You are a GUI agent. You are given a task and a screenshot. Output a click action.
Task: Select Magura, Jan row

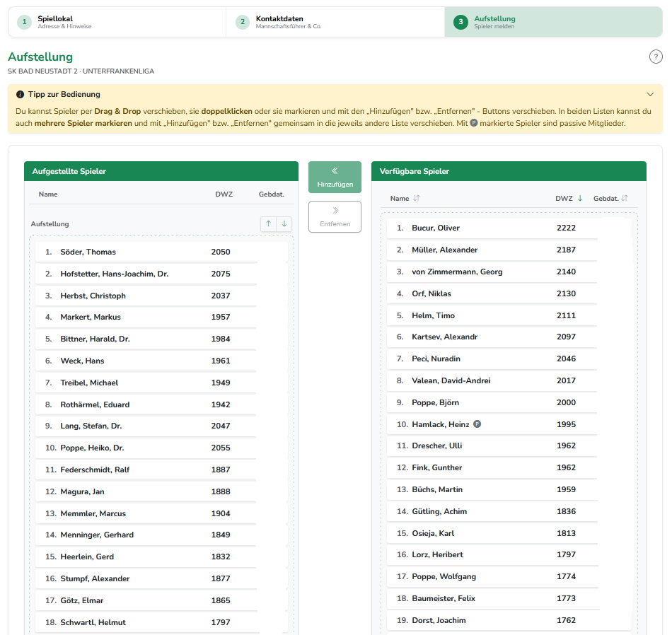[x=161, y=491]
